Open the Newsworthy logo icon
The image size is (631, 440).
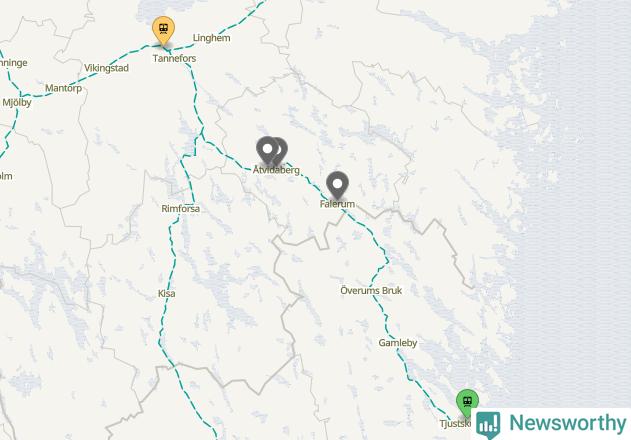point(488,425)
